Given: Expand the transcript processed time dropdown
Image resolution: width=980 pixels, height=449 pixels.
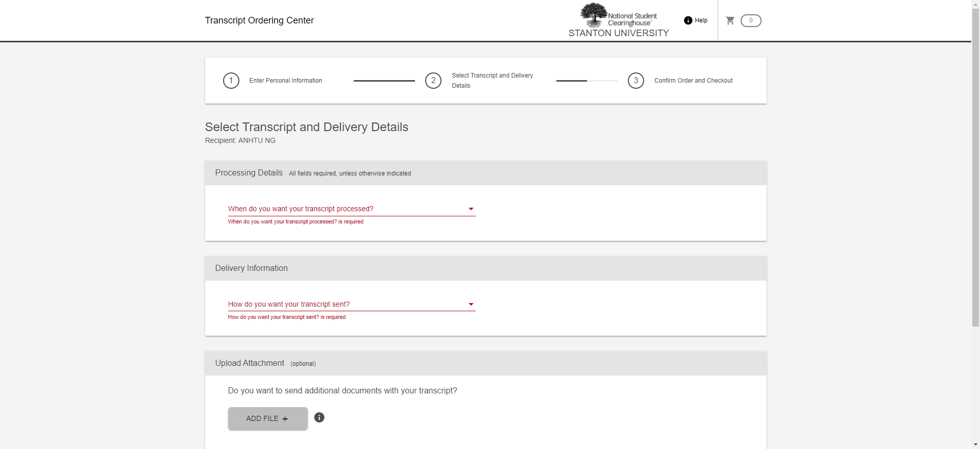Looking at the screenshot, I should click(x=351, y=209).
